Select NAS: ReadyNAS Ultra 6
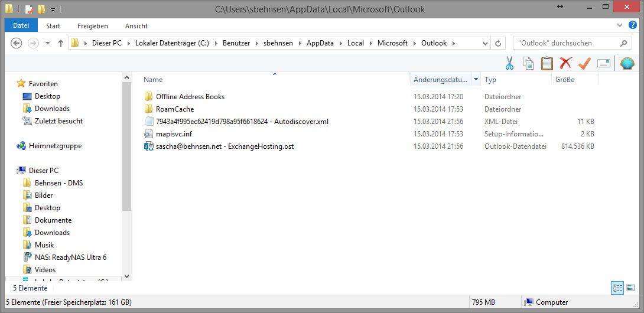 coord(71,257)
